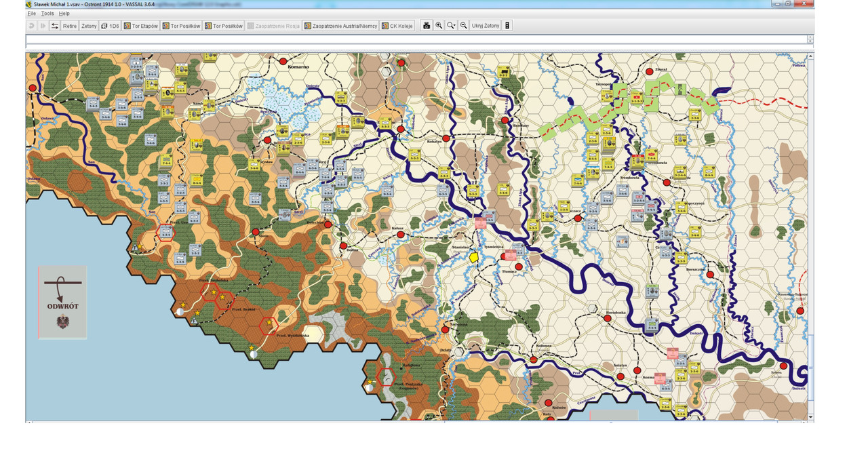Open Zaopatrzenie Austria/Niemcy window

pyautogui.click(x=341, y=26)
